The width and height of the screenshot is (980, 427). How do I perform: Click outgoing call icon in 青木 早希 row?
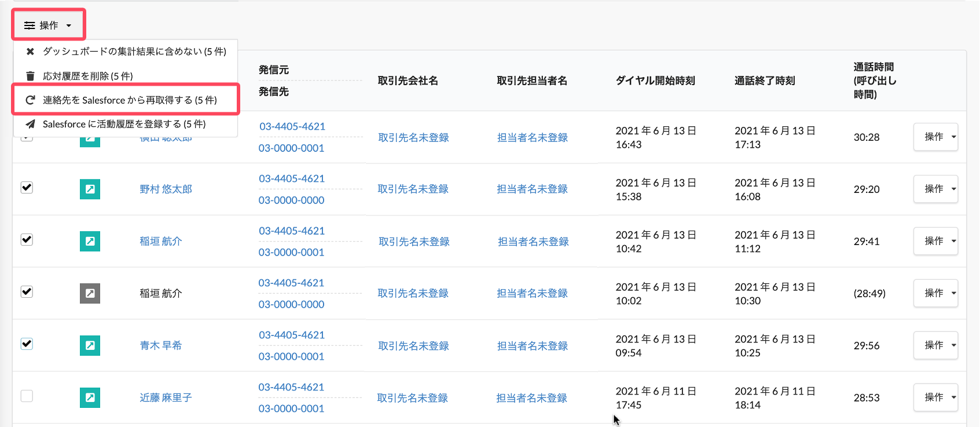[90, 345]
